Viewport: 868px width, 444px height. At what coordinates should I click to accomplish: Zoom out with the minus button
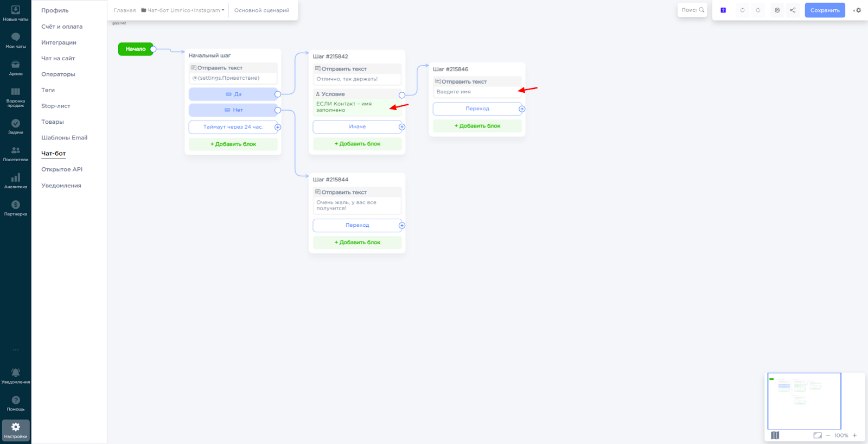(x=828, y=435)
